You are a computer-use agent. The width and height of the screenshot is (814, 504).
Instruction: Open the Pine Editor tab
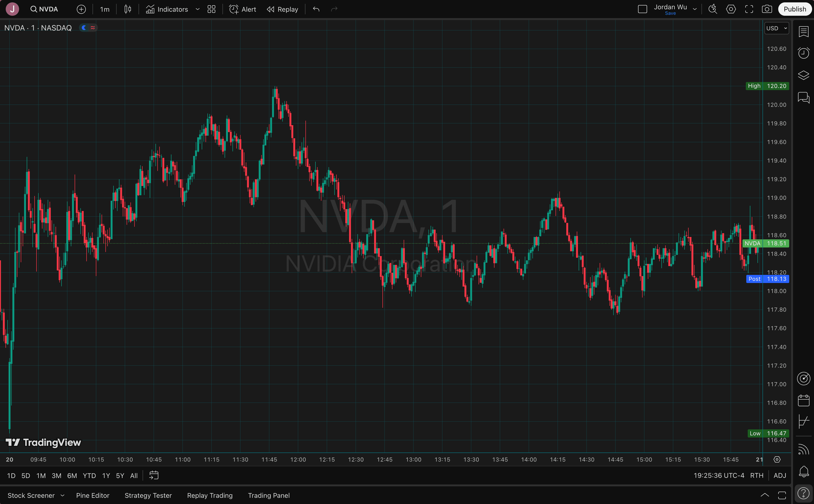click(93, 495)
